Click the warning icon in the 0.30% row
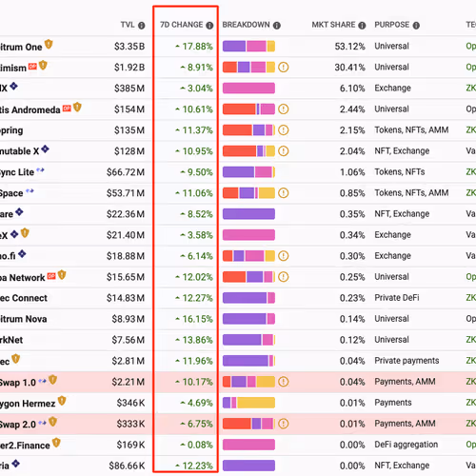The height and width of the screenshot is (476, 476). point(284,256)
